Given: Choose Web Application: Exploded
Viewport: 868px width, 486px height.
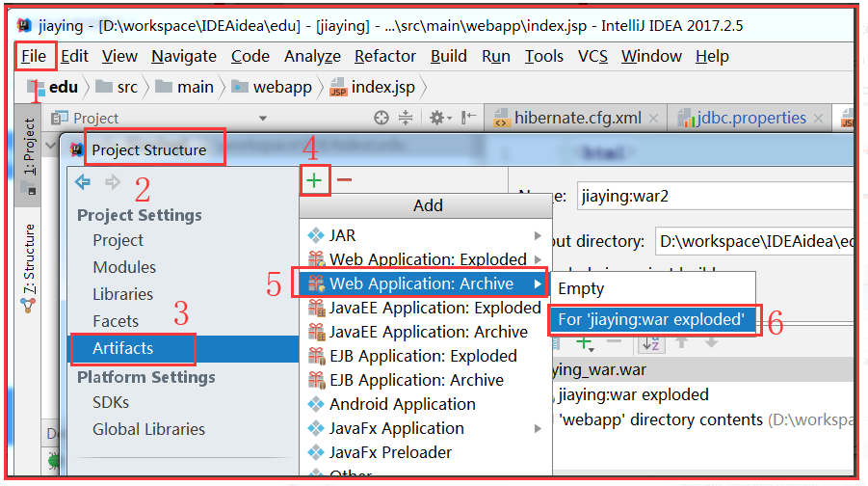Looking at the screenshot, I should (426, 259).
